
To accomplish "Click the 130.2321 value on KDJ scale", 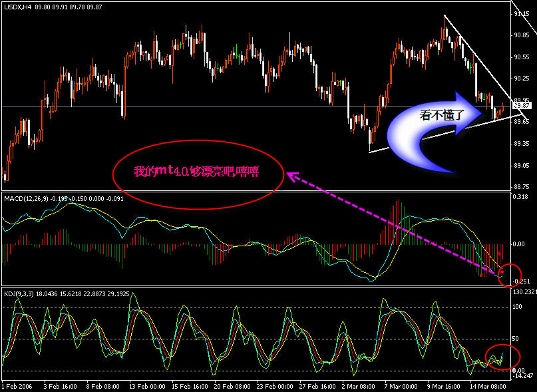I will 524,292.
